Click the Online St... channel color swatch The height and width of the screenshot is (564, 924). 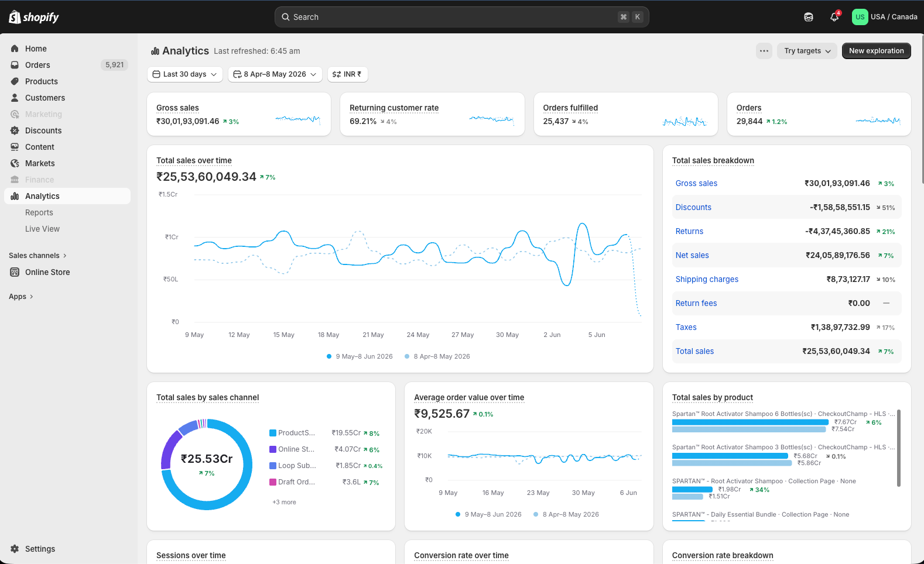(273, 449)
